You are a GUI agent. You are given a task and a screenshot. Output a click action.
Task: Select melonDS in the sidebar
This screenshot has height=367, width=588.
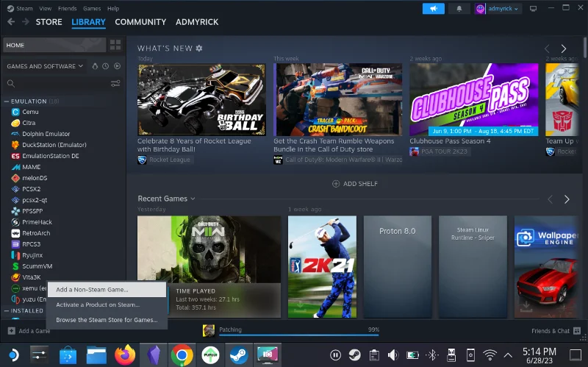(35, 178)
